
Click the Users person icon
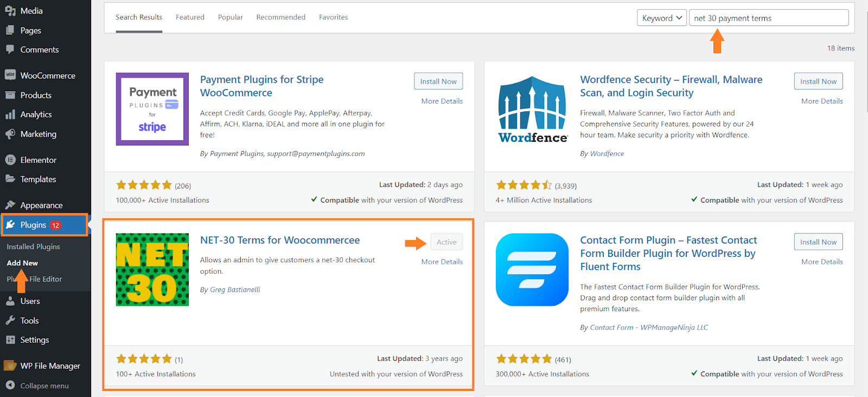(x=10, y=301)
